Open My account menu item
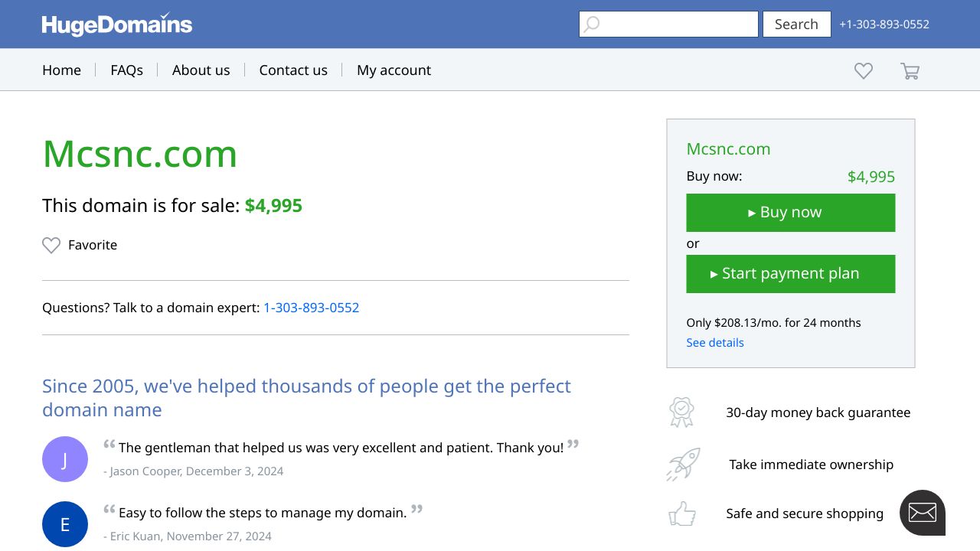 (394, 70)
